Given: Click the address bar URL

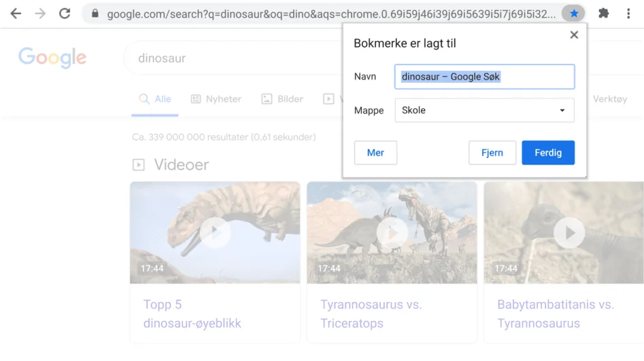Looking at the screenshot, I should [331, 14].
